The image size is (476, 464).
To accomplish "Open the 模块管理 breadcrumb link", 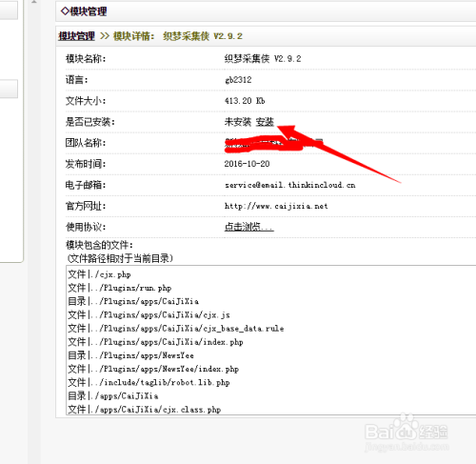I will [x=76, y=36].
